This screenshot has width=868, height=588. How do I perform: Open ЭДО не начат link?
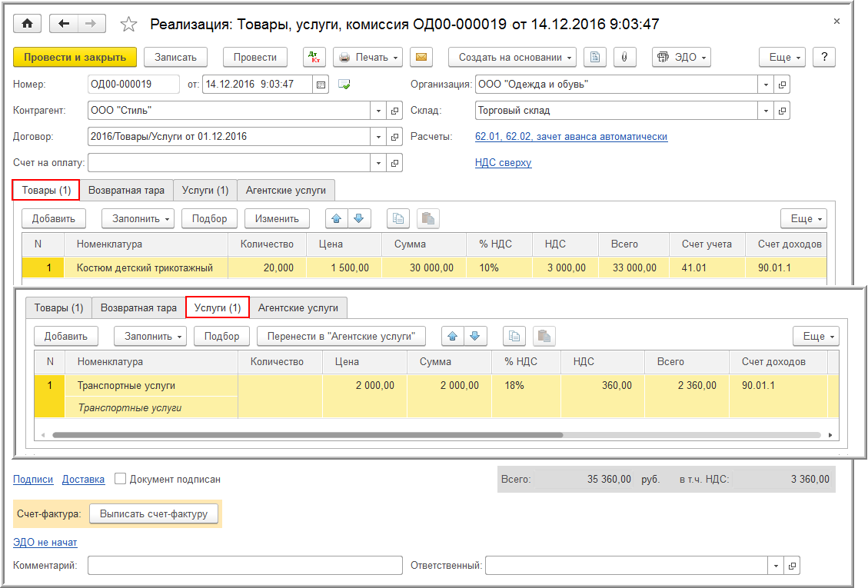click(x=45, y=542)
